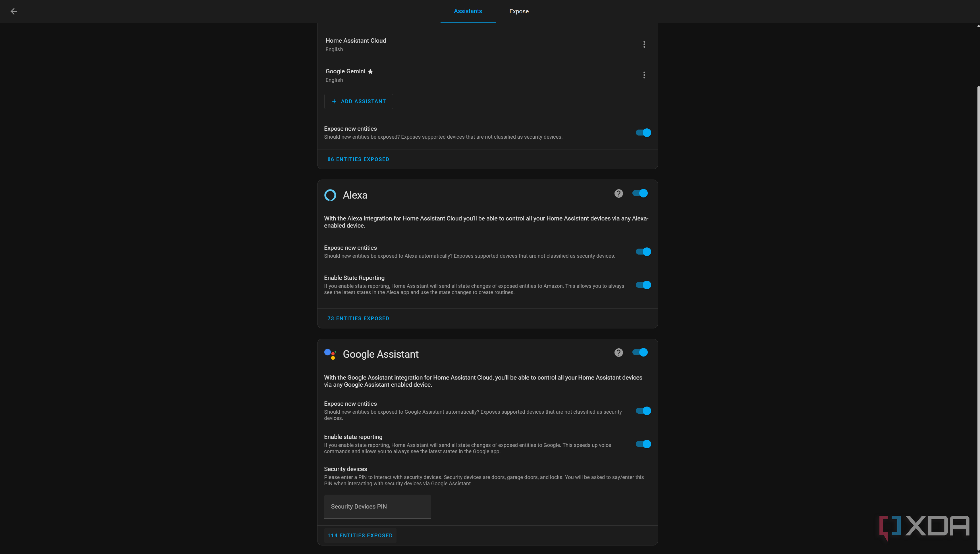Toggle Expose new entities for Assist
The image size is (980, 554).
point(643,133)
